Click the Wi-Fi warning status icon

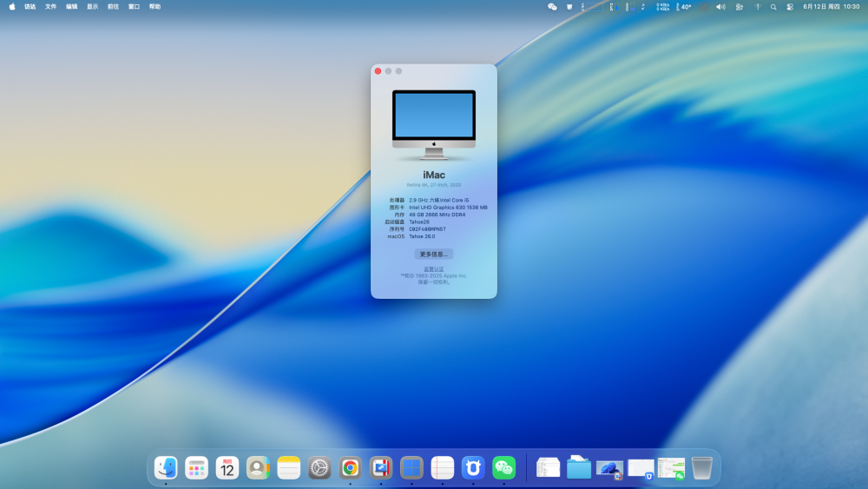(x=757, y=7)
